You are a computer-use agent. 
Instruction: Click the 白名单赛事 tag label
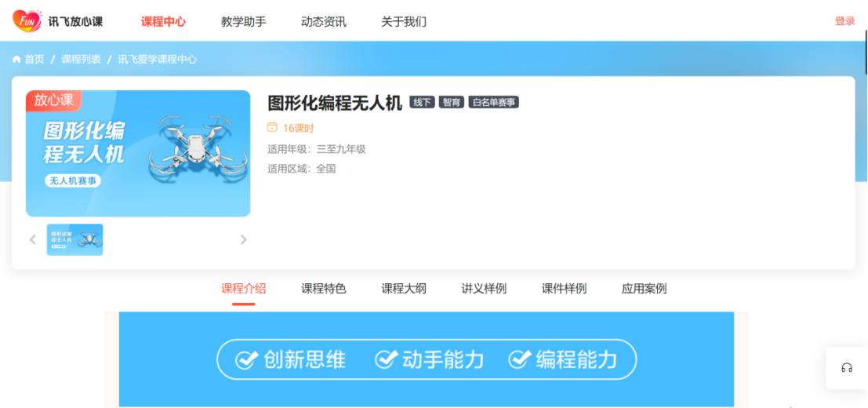[493, 103]
